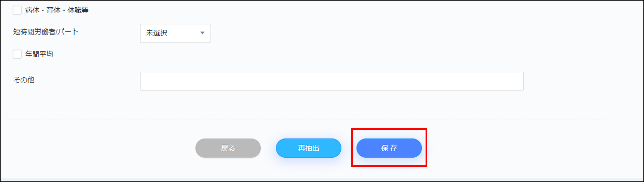Click the 保存 button
The image size is (644, 182).
[x=389, y=148]
